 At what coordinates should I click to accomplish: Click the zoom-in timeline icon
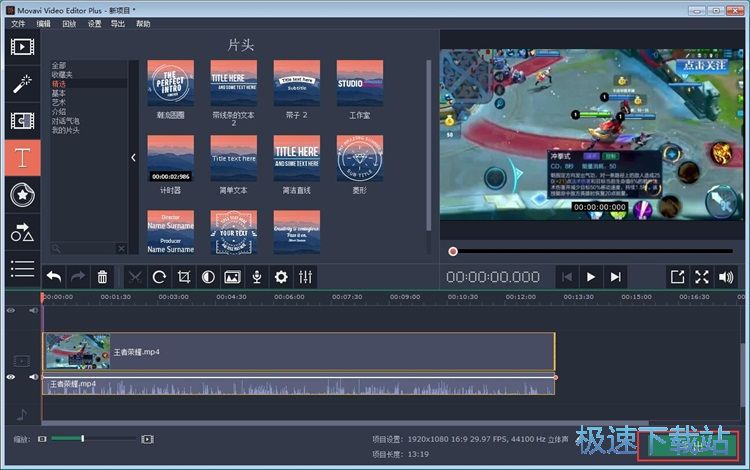coord(147,439)
